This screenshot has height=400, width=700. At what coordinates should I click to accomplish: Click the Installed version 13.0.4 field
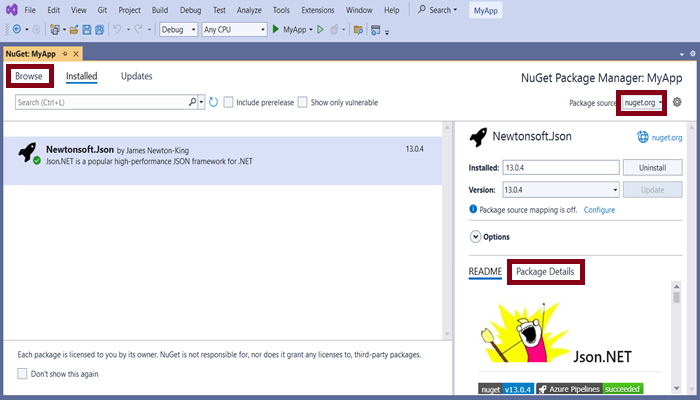tap(561, 167)
